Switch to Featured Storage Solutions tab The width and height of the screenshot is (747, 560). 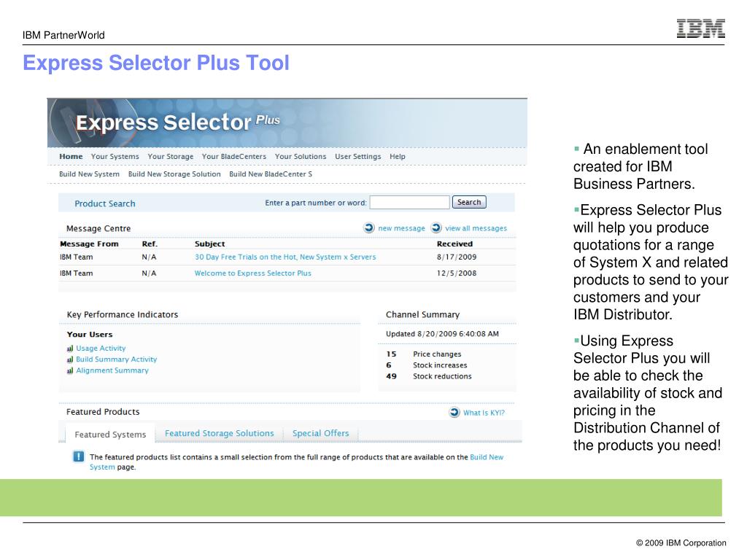pos(219,433)
